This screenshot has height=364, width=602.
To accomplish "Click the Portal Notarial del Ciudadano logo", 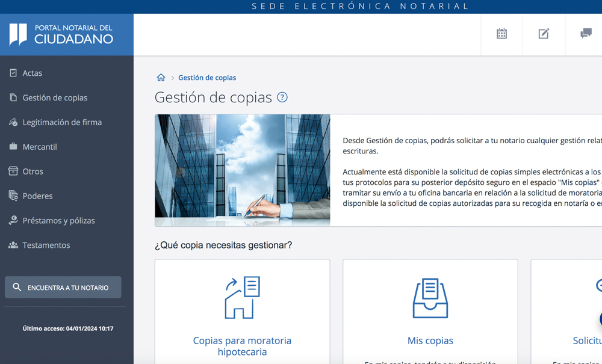I will 61,34.
